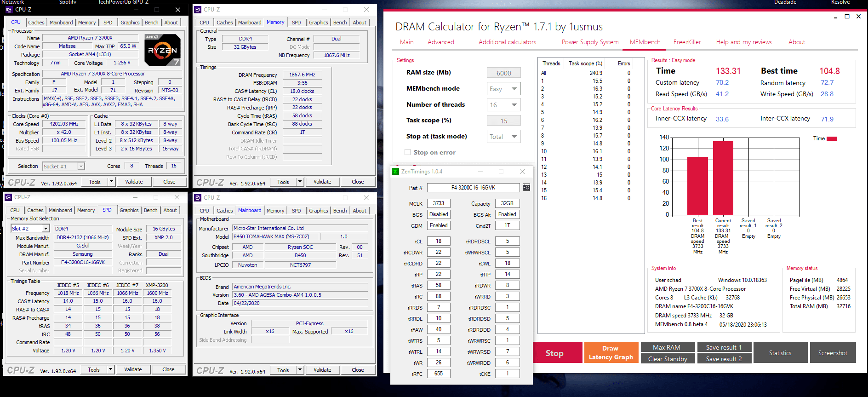868x397 pixels.
Task: Open the MEMbench mode Easy dropdown
Action: tap(504, 89)
